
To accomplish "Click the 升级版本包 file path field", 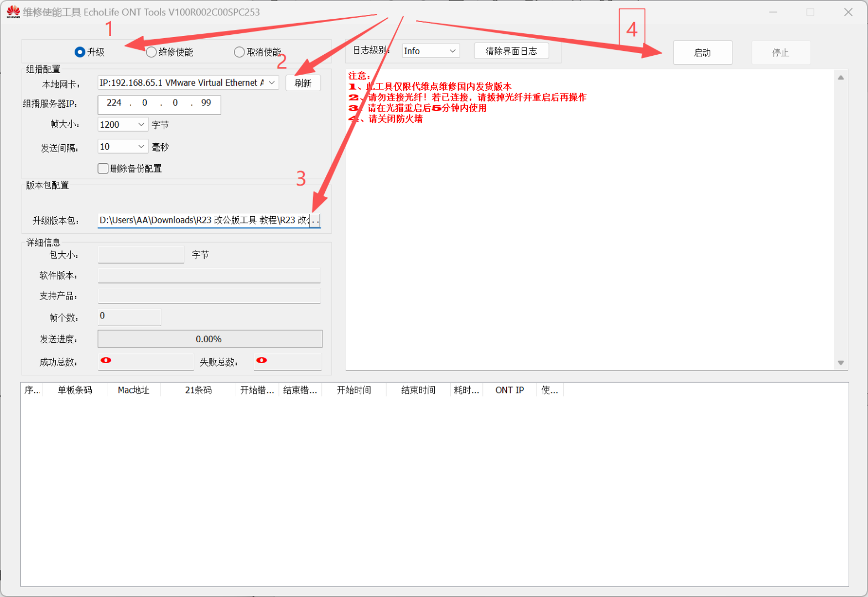I will (x=204, y=221).
